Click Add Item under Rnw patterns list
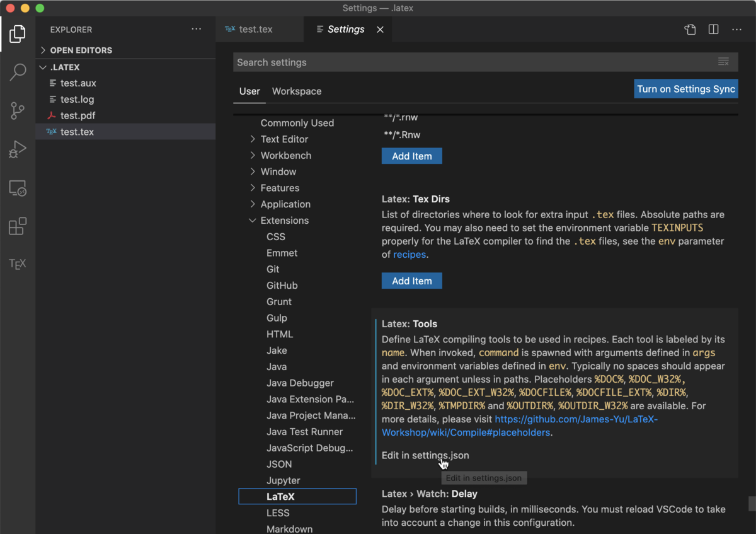Image resolution: width=756 pixels, height=534 pixels. (x=412, y=156)
